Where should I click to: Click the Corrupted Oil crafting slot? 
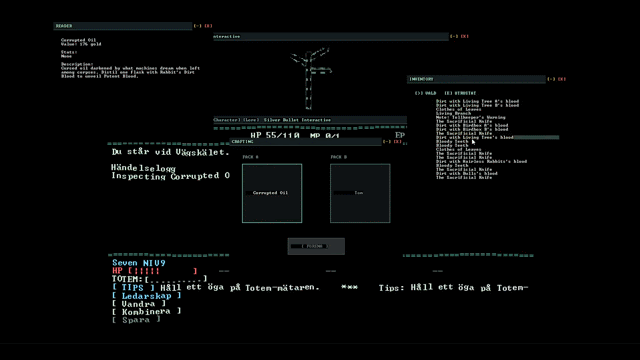[x=272, y=193]
